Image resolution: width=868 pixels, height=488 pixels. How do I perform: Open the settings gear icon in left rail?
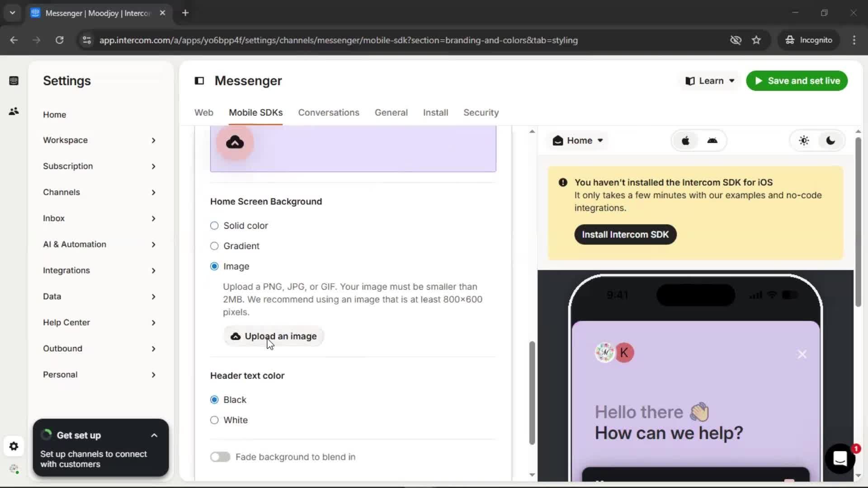[14, 446]
